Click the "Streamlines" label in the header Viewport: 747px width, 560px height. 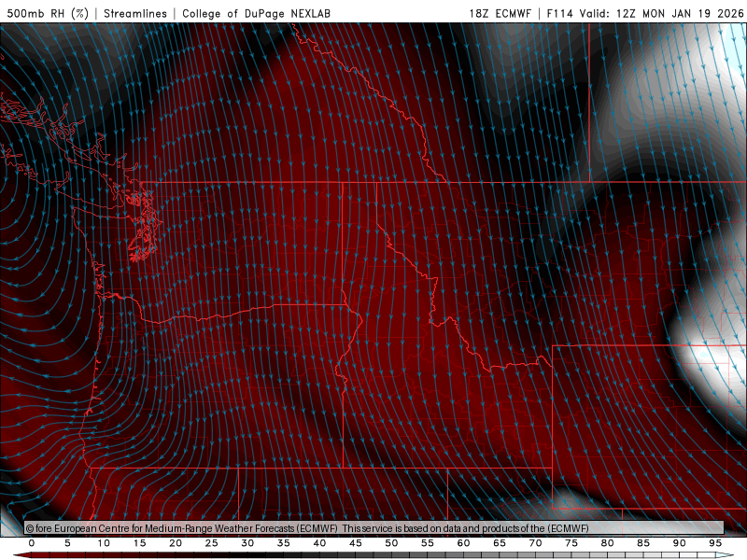tap(135, 13)
